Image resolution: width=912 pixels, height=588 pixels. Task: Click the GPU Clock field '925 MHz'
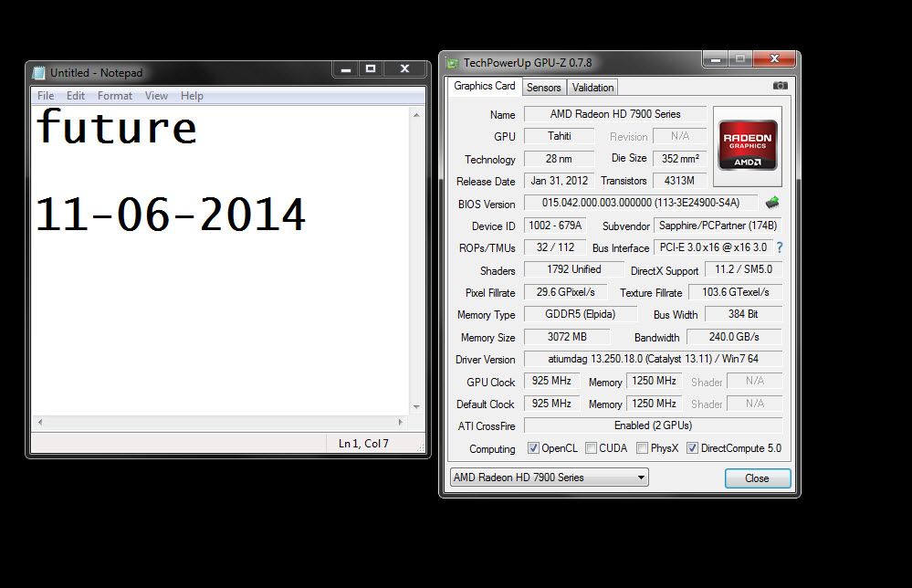coord(551,381)
